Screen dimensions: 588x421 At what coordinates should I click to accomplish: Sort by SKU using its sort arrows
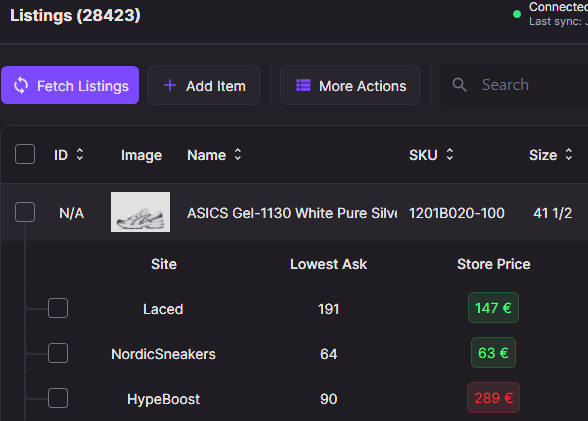click(x=450, y=154)
